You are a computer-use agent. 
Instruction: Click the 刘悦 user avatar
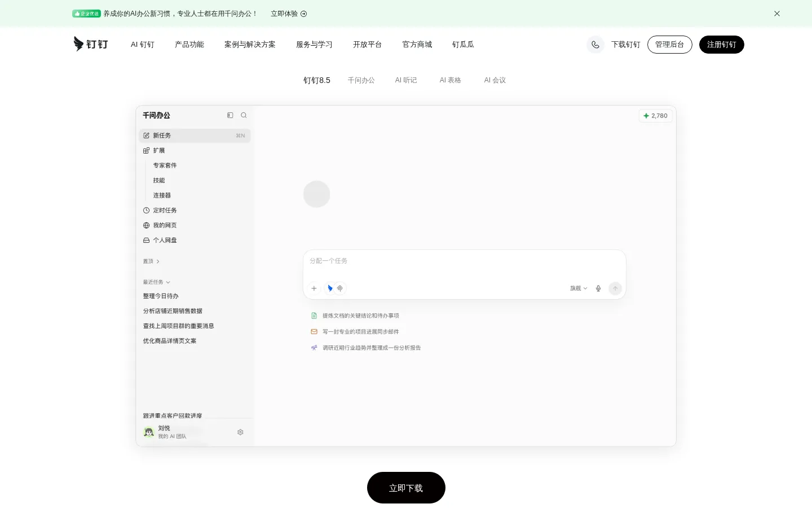[149, 432]
